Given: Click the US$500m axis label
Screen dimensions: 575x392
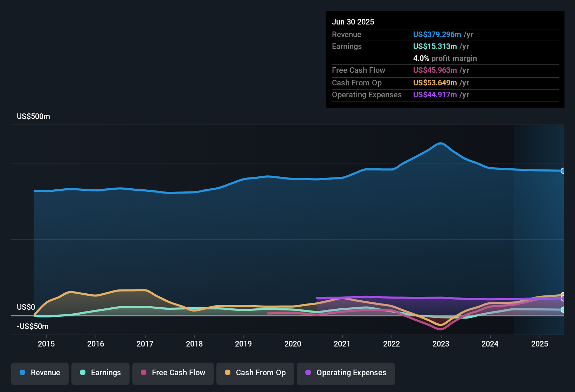Looking at the screenshot, I should pyautogui.click(x=33, y=116).
